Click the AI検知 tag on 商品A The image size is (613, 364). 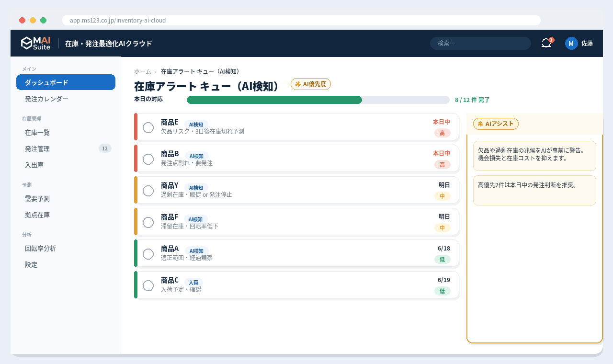(196, 250)
